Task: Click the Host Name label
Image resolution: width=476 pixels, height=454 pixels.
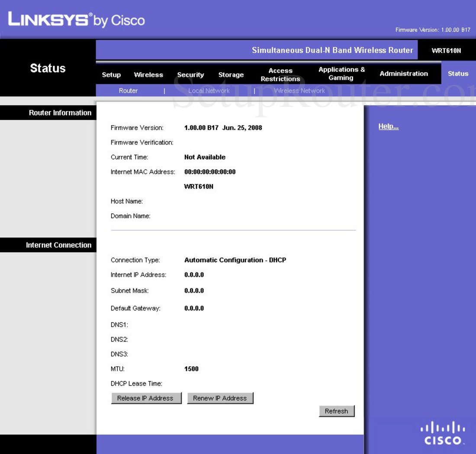Action: click(127, 201)
